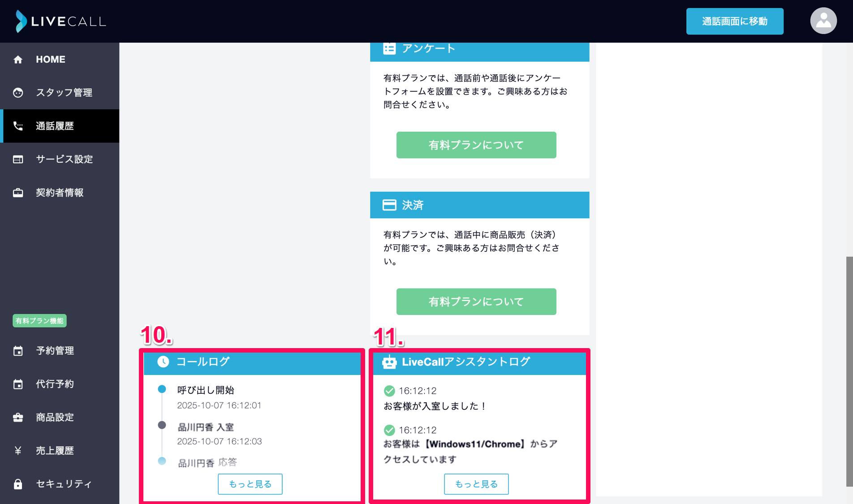Open 代行予約 in the sidebar
Viewport: 853px width, 504px height.
(60, 384)
